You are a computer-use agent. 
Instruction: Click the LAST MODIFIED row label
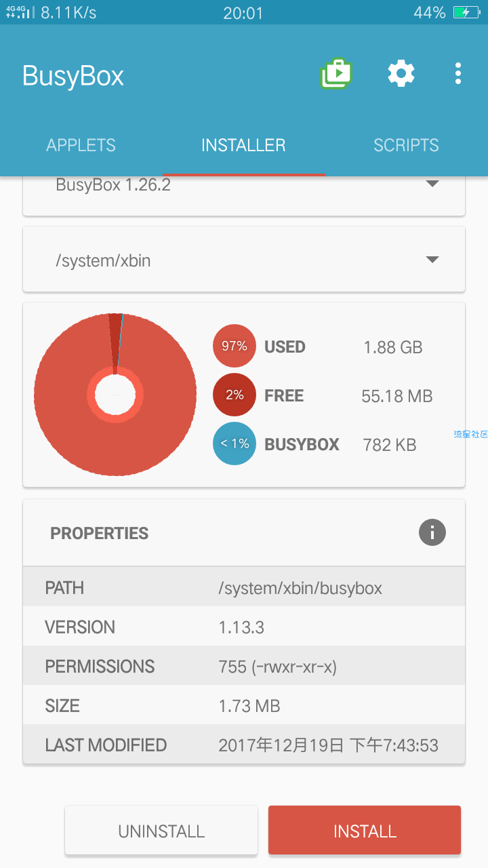pyautogui.click(x=106, y=745)
